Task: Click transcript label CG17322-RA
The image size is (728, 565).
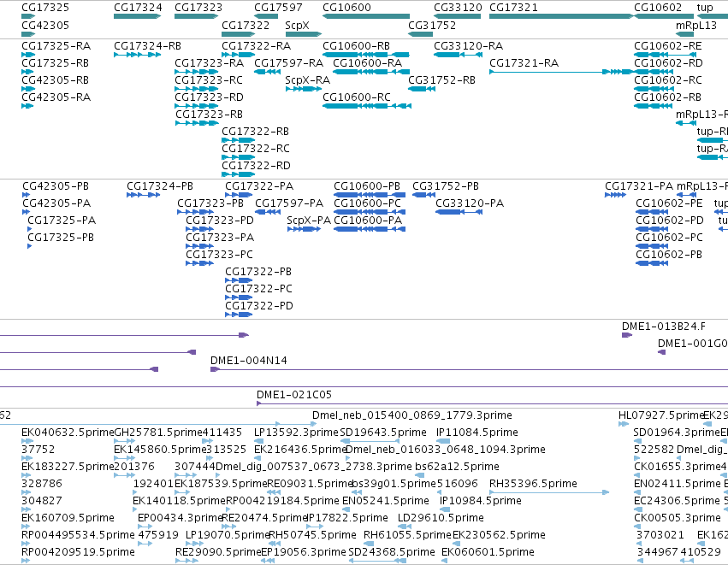Action: tap(257, 46)
